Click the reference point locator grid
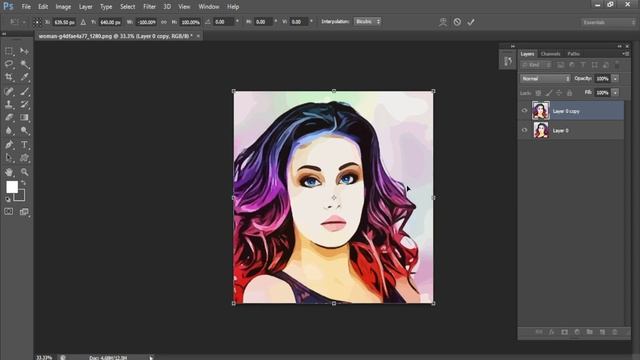 pyautogui.click(x=37, y=22)
